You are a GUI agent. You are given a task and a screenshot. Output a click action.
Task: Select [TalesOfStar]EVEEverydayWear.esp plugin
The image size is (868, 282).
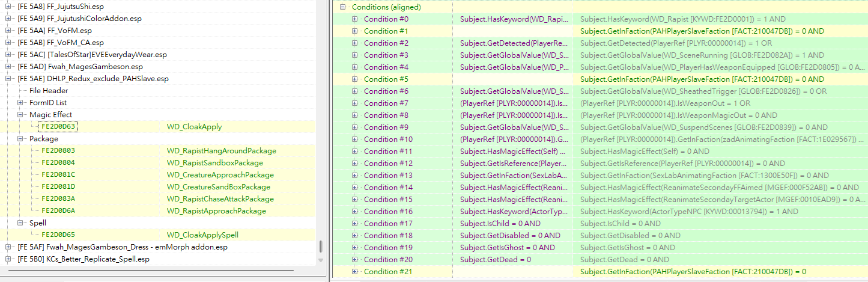pos(92,55)
